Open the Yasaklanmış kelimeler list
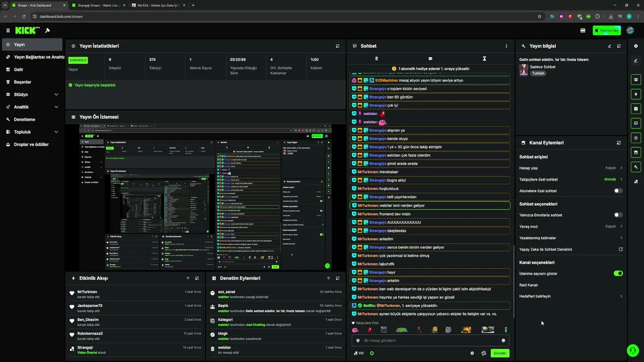This screenshot has height=362, width=644. 571,238
